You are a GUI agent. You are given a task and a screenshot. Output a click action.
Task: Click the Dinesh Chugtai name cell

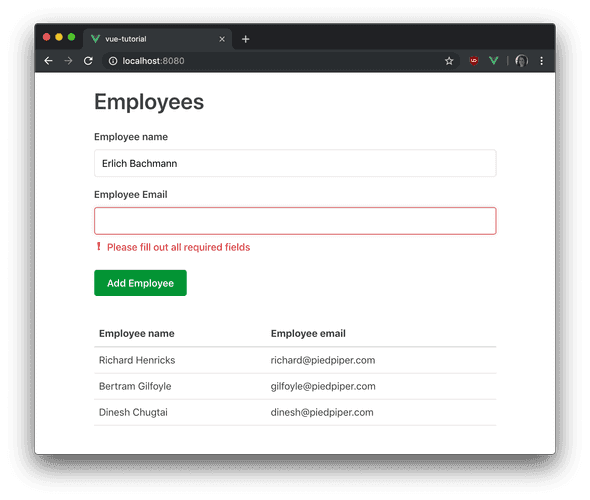133,412
